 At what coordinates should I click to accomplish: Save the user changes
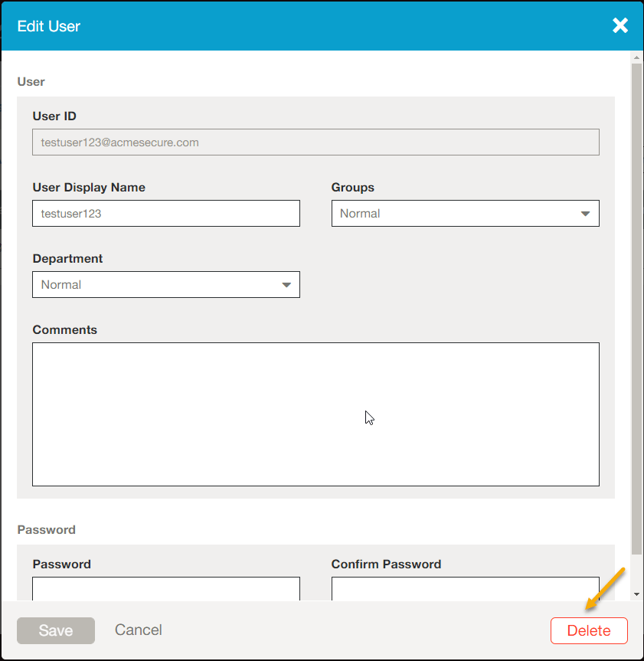(55, 630)
